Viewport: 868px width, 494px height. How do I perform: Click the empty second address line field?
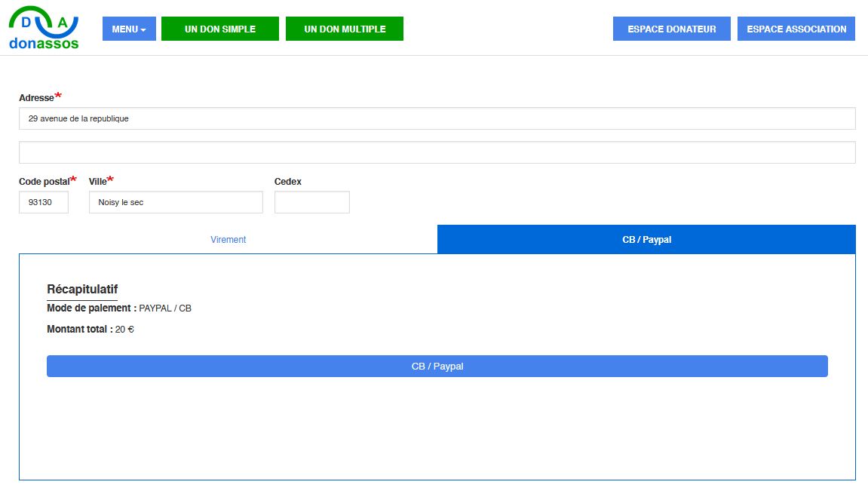click(x=437, y=152)
